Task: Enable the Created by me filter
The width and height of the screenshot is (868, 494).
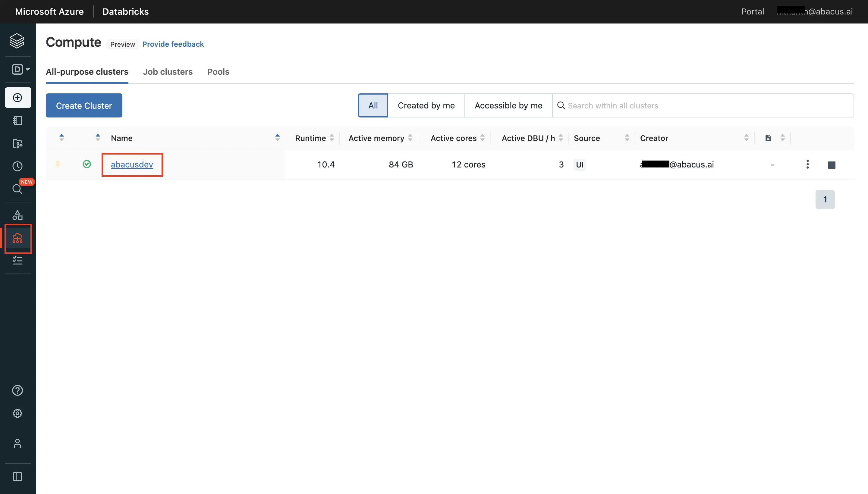Action: pos(426,105)
